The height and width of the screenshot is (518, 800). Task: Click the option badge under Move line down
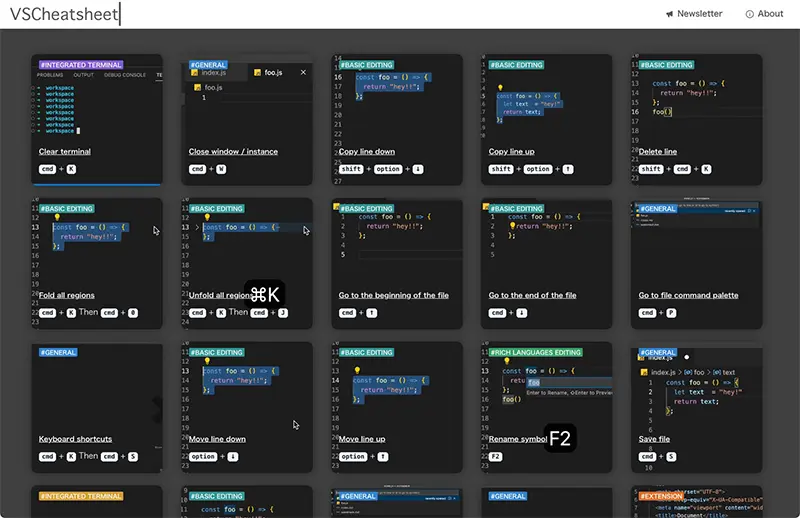[203, 457]
